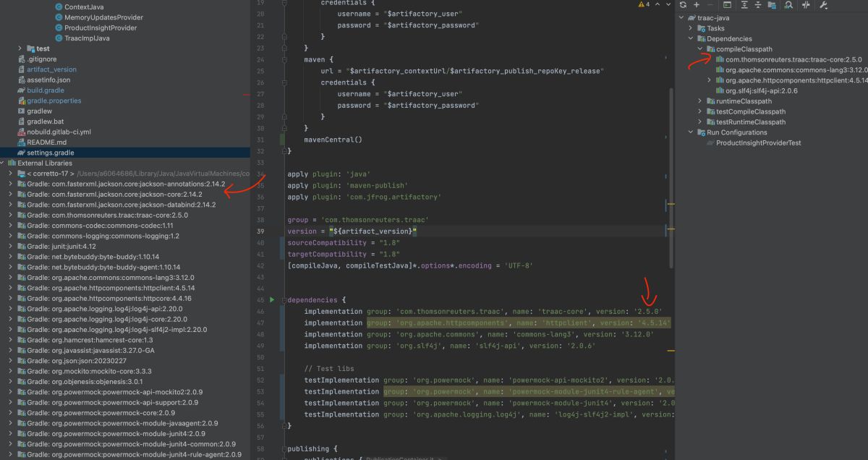Collapse the compileClasspath node
This screenshot has width=868, height=460.
coord(700,49)
